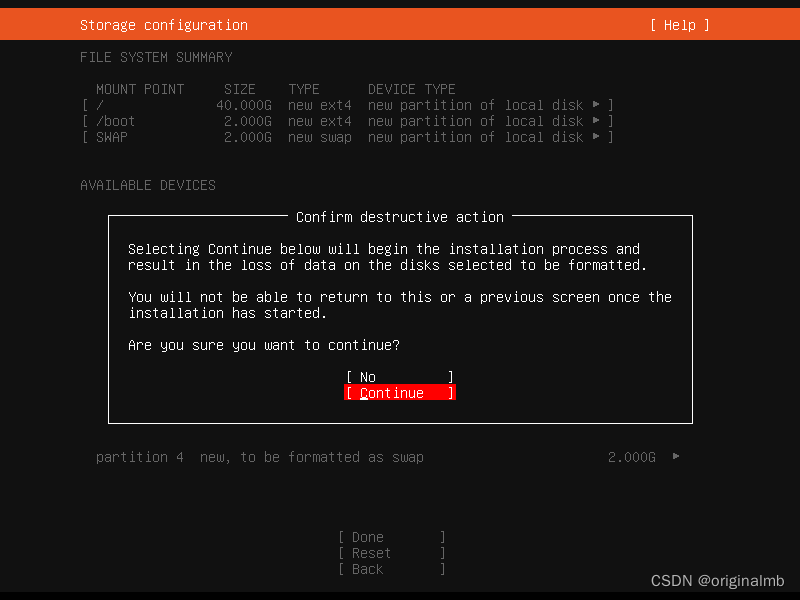The width and height of the screenshot is (800, 600).
Task: Expand the / mount point options arrow
Action: pyautogui.click(x=597, y=104)
